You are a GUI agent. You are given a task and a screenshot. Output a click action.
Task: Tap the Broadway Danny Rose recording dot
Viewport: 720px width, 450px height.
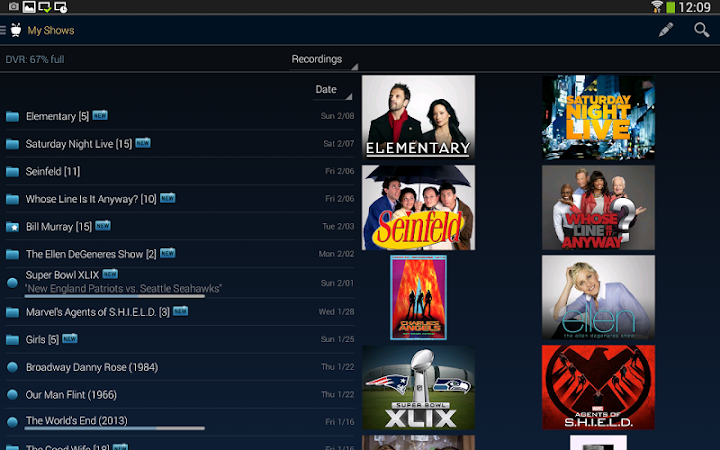[x=12, y=367]
